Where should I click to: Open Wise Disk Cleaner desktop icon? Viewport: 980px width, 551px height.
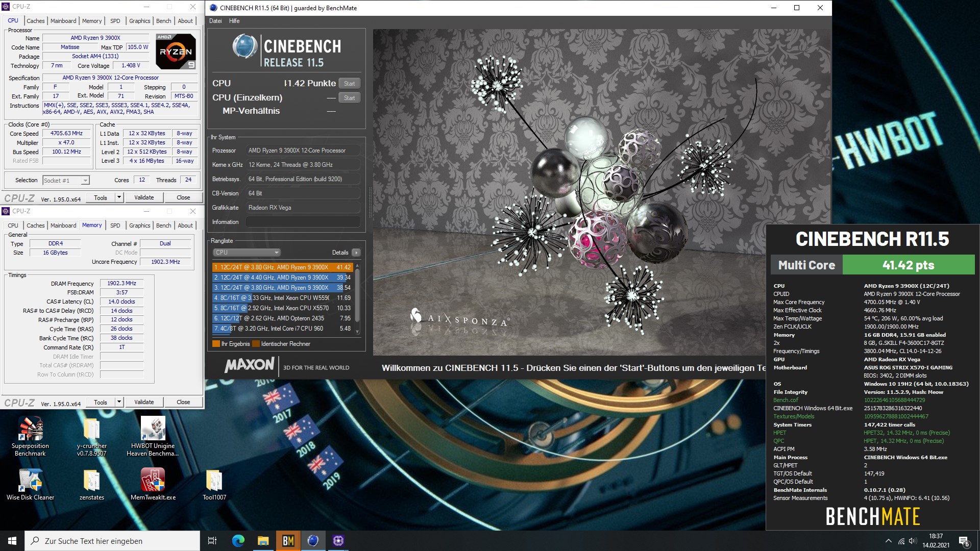tap(30, 484)
